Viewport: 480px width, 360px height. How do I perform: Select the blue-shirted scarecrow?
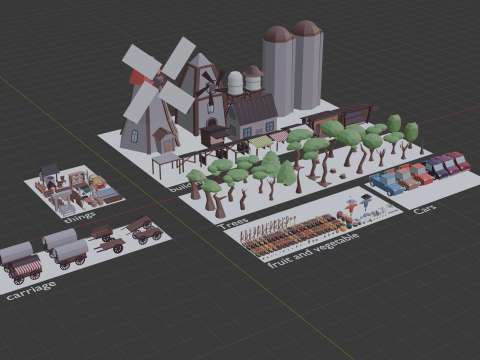point(365,201)
